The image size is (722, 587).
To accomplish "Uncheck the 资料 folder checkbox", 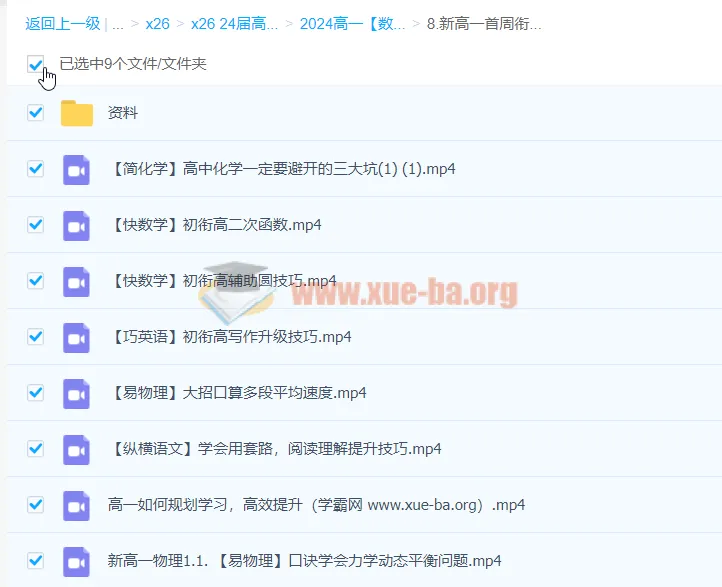I will pyautogui.click(x=36, y=113).
